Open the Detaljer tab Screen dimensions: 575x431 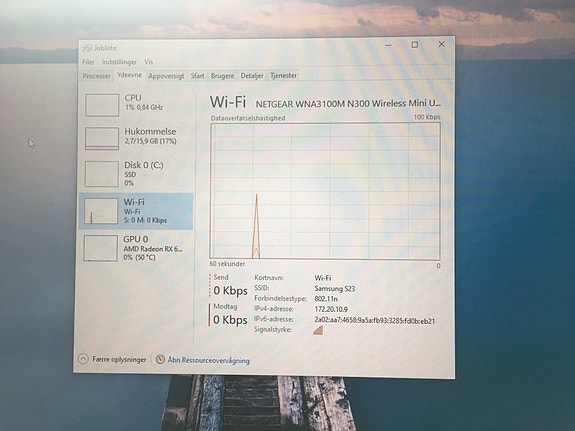click(252, 76)
